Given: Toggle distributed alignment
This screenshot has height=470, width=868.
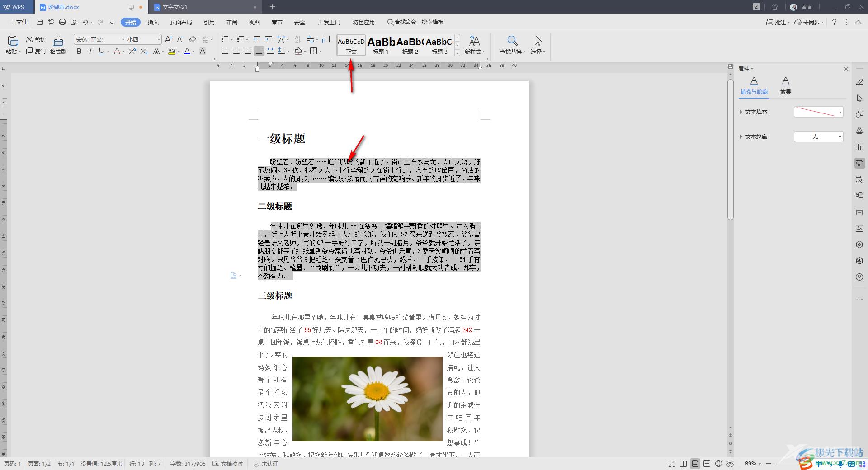Looking at the screenshot, I should (270, 51).
